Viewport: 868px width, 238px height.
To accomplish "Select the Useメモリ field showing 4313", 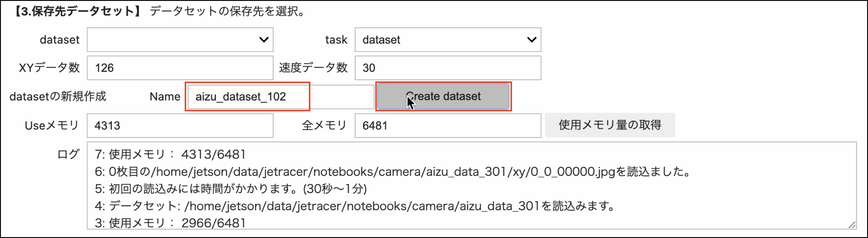I will click(x=180, y=126).
